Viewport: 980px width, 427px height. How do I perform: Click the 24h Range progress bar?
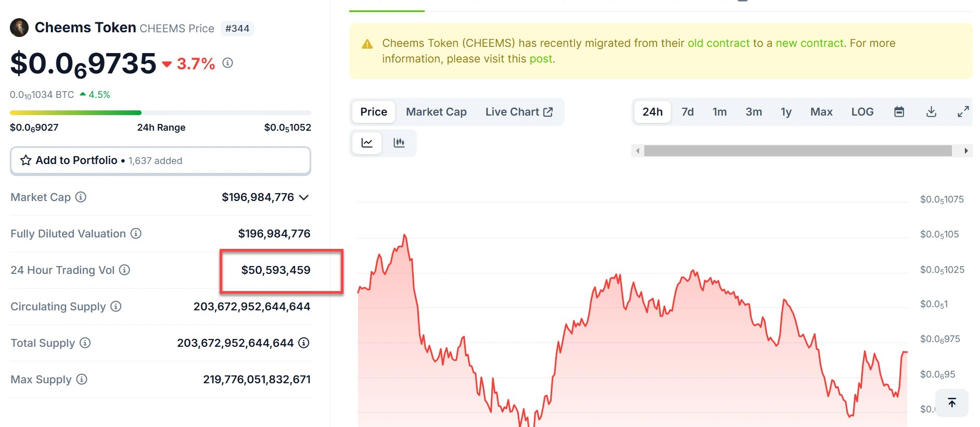pyautogui.click(x=160, y=112)
